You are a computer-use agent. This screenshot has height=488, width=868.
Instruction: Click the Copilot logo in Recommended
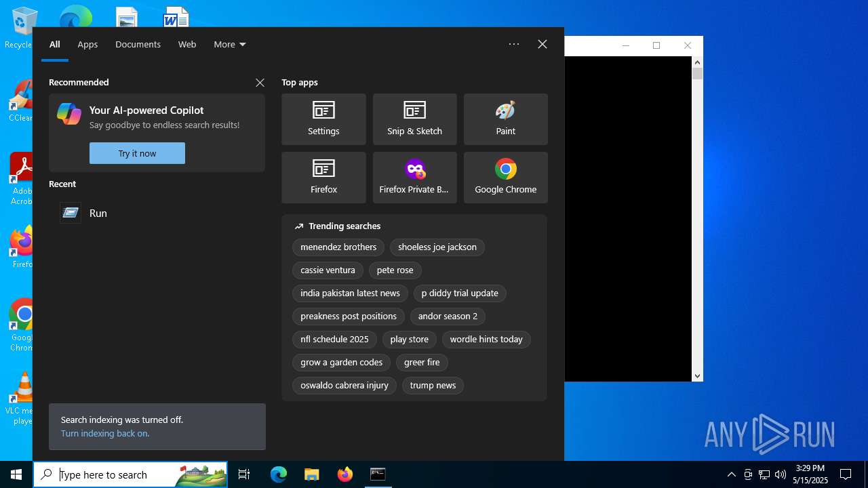pyautogui.click(x=69, y=114)
